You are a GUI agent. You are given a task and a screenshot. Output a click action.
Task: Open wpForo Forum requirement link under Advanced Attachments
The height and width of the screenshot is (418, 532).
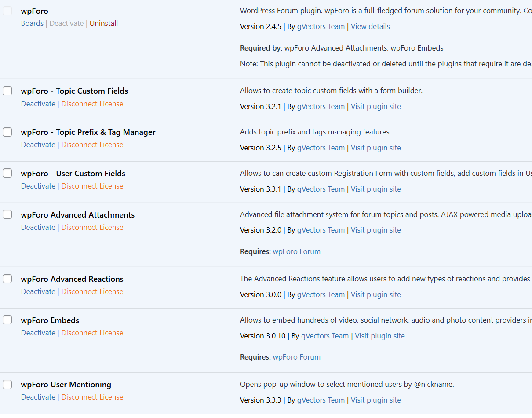[297, 251]
